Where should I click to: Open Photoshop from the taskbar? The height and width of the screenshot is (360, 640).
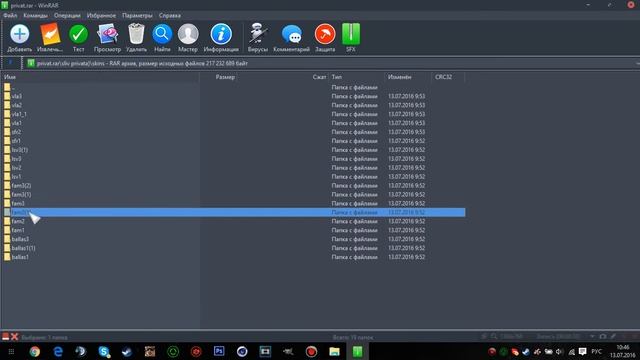pyautogui.click(x=219, y=351)
